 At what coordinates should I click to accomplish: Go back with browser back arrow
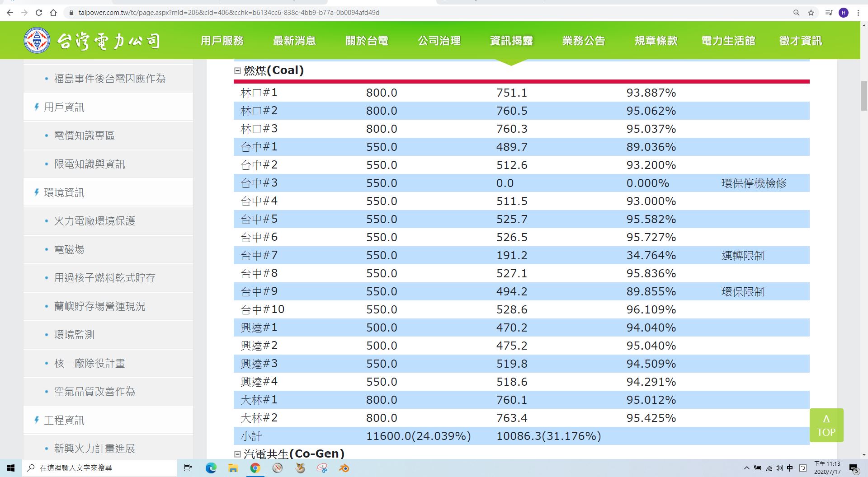click(x=10, y=13)
